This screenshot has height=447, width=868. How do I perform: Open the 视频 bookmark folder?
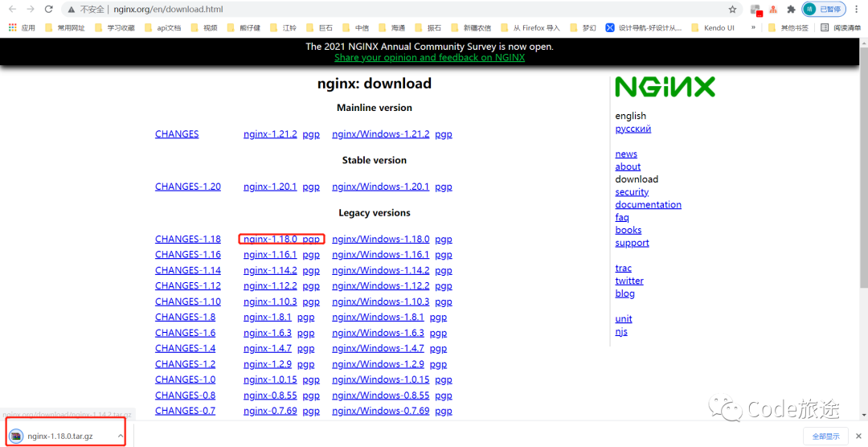(x=204, y=27)
